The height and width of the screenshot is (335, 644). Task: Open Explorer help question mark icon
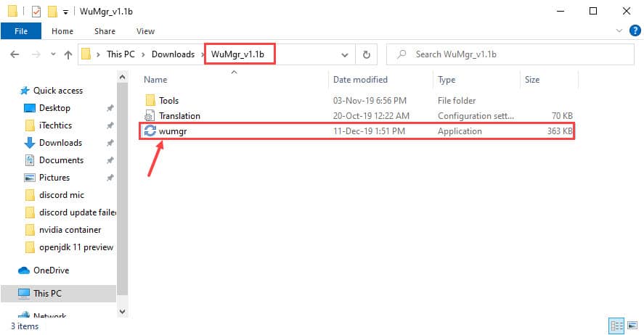point(635,30)
